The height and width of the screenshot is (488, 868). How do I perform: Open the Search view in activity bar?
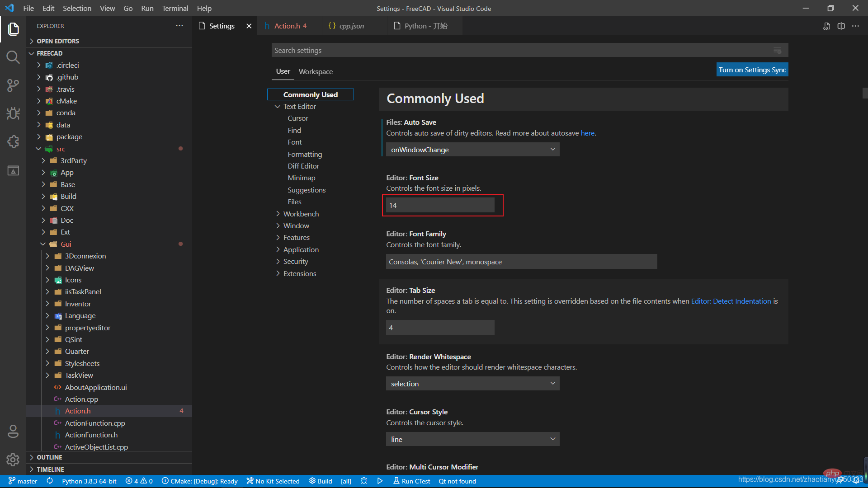(x=13, y=57)
